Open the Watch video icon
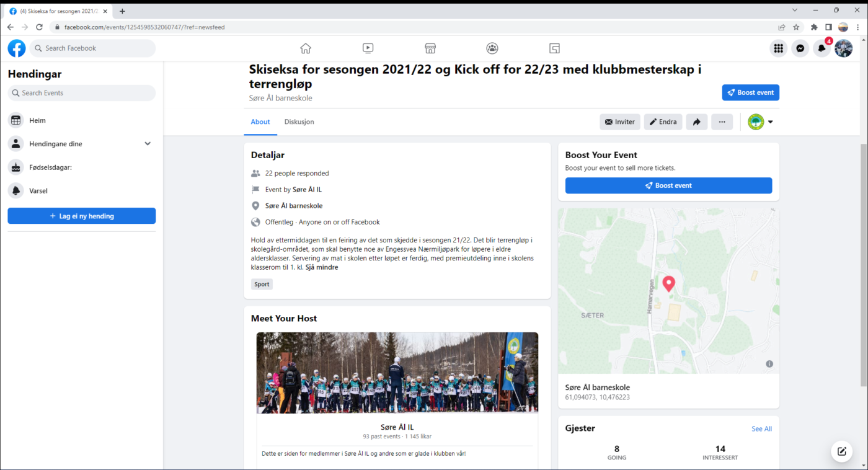Viewport: 868px width, 470px height. point(368,48)
